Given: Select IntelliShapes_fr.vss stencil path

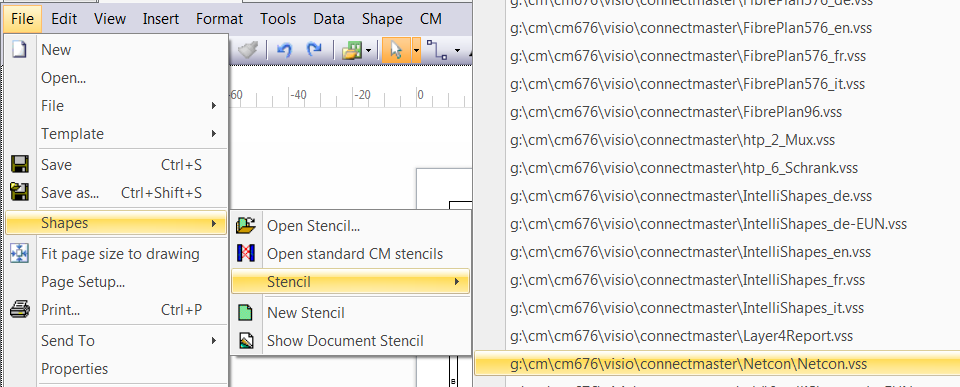Looking at the screenshot, I should (688, 280).
